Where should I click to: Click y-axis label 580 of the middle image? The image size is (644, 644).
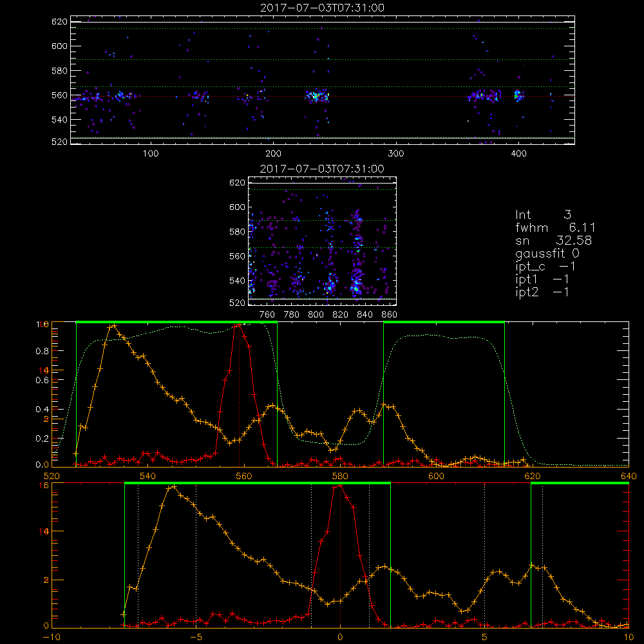(x=237, y=232)
